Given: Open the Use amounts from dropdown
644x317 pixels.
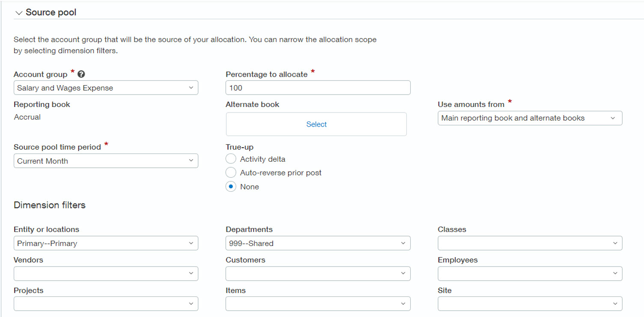Looking at the screenshot, I should click(x=530, y=118).
